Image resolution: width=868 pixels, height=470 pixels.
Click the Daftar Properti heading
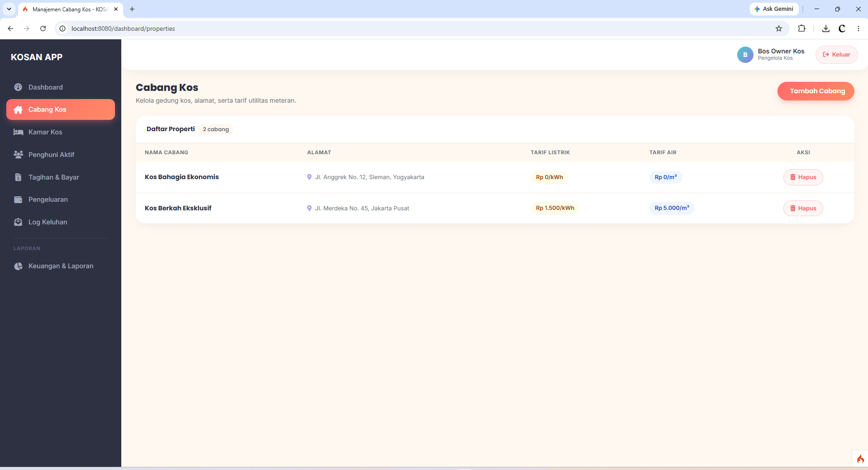(171, 129)
